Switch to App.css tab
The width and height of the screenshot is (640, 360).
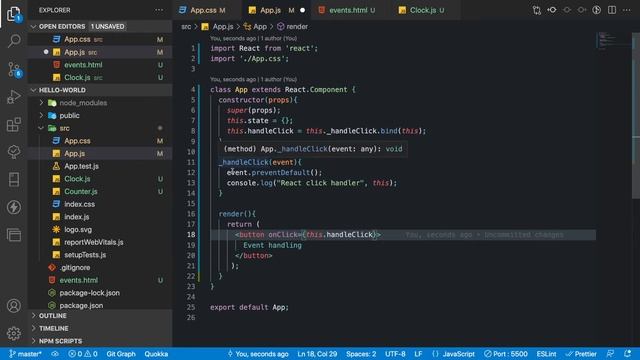[207, 10]
